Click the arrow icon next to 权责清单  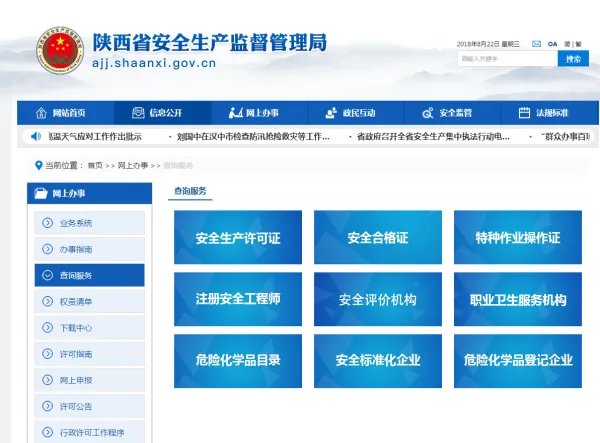pyautogui.click(x=47, y=301)
